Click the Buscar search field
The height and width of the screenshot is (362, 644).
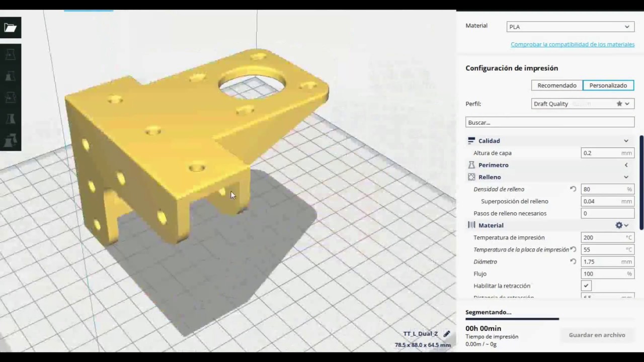(x=550, y=122)
